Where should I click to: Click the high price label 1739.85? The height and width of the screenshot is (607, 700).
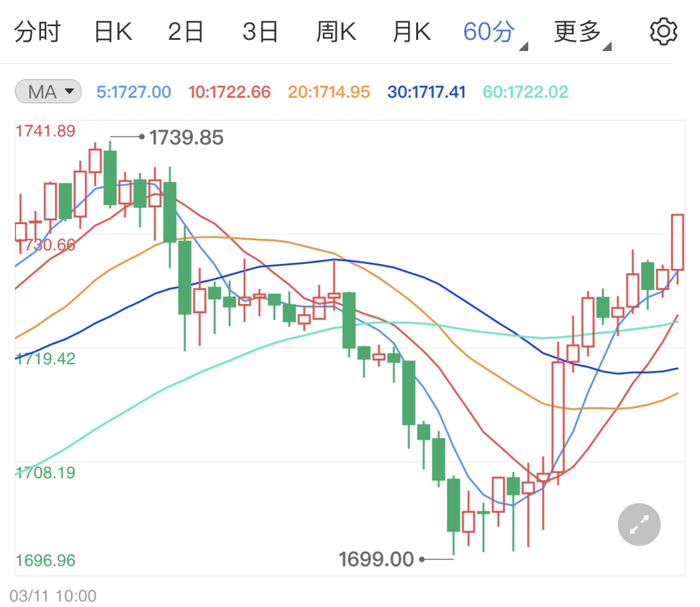(x=186, y=138)
